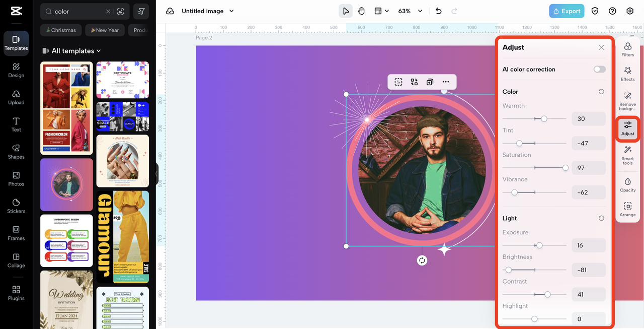Collapse the left templates panel
This screenshot has height=329, width=644.
(156, 174)
